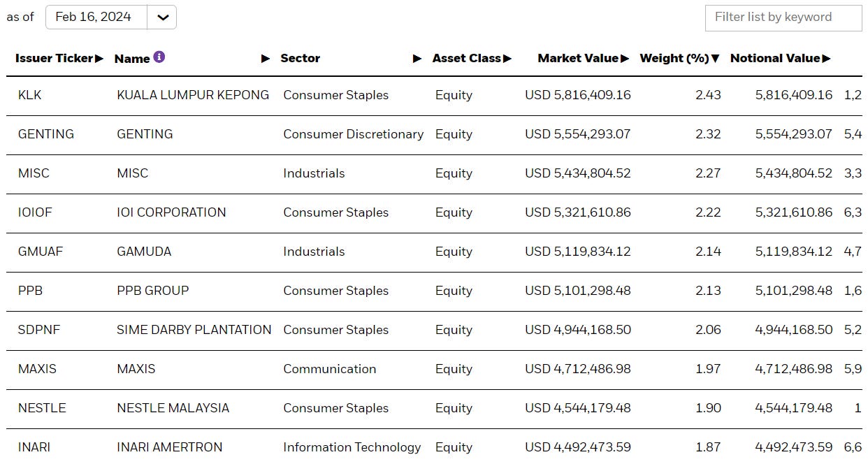Click the INARI AMERTRON name cell
Viewport: 868px width, 464px height.
coord(170,447)
